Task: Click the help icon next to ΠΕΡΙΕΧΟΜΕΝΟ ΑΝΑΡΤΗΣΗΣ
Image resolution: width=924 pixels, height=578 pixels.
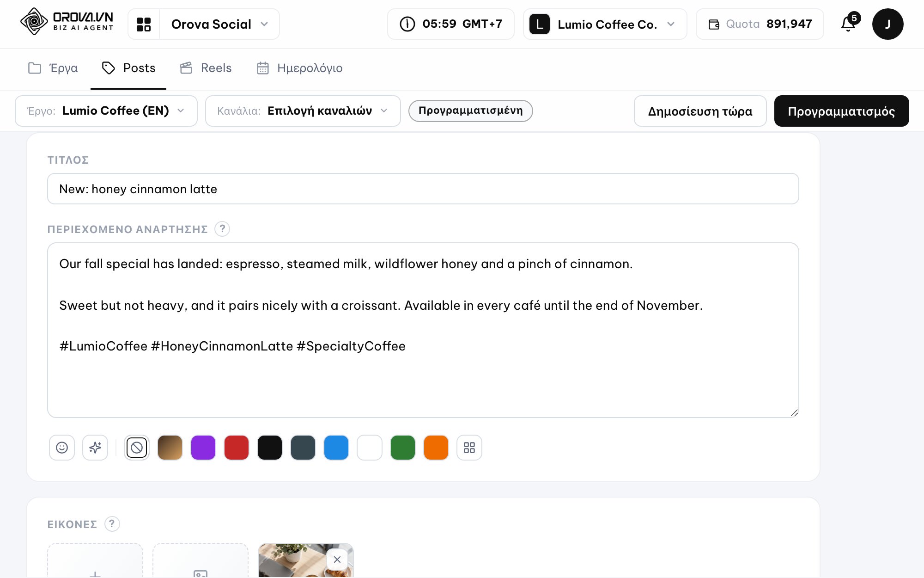Action: click(222, 229)
